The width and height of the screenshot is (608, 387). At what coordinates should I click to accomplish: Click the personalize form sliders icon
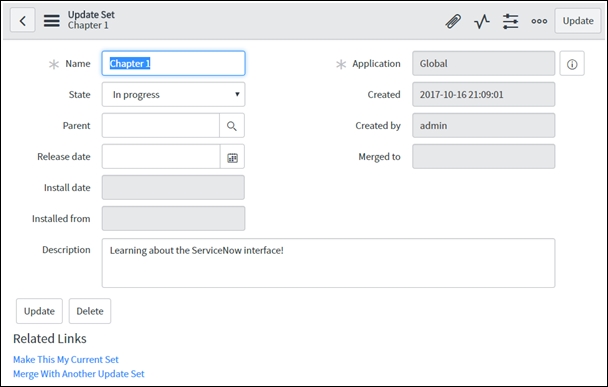click(510, 21)
